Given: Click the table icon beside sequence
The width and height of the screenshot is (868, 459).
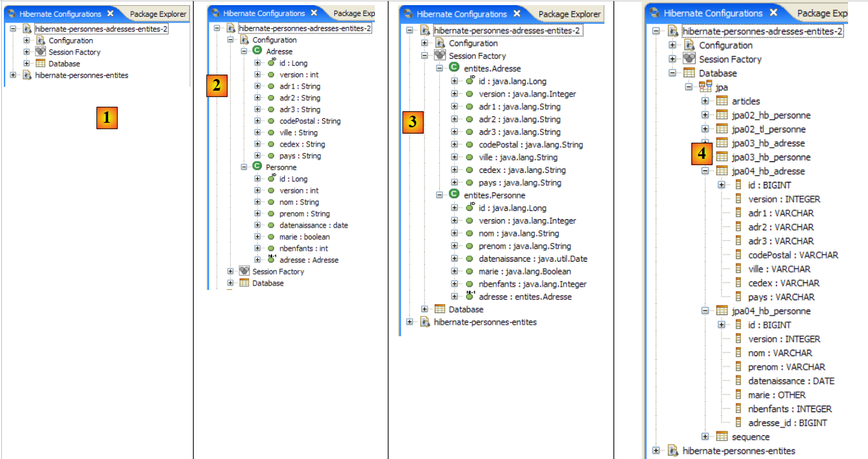Looking at the screenshot, I should tap(722, 437).
